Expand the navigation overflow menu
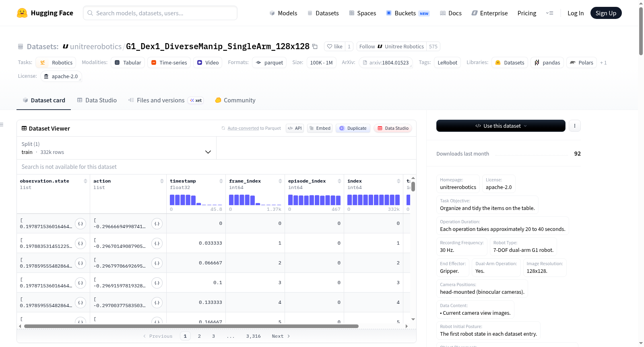Image resolution: width=644 pixels, height=347 pixels. [549, 13]
